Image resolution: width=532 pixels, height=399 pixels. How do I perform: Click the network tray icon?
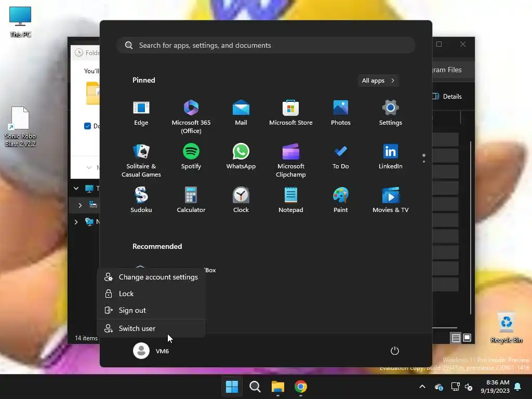pos(455,387)
